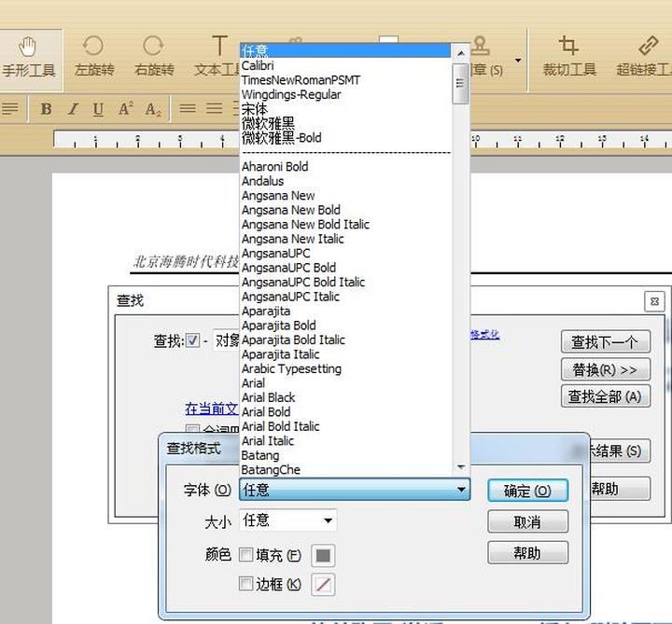Toggle the 查找 checkbox

point(192,340)
